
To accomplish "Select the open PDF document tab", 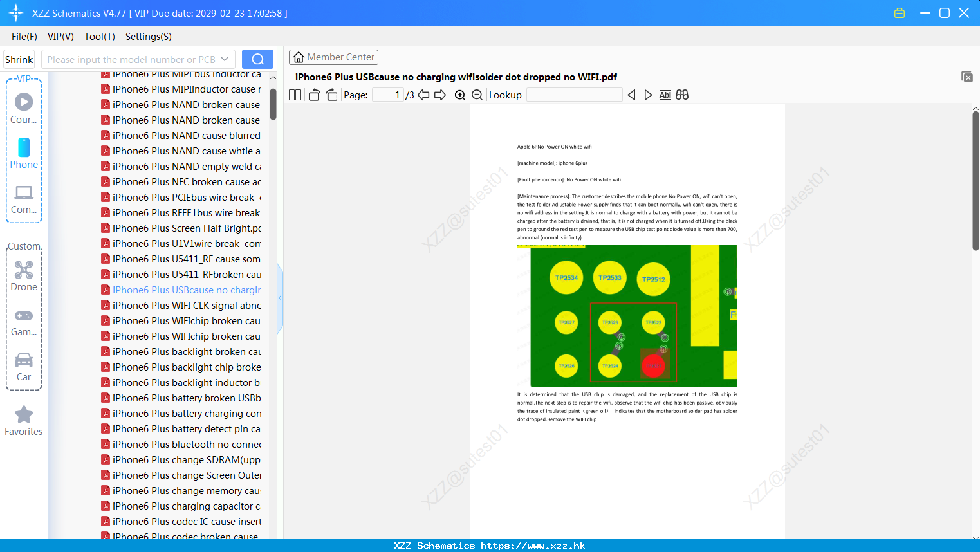I will click(x=456, y=77).
